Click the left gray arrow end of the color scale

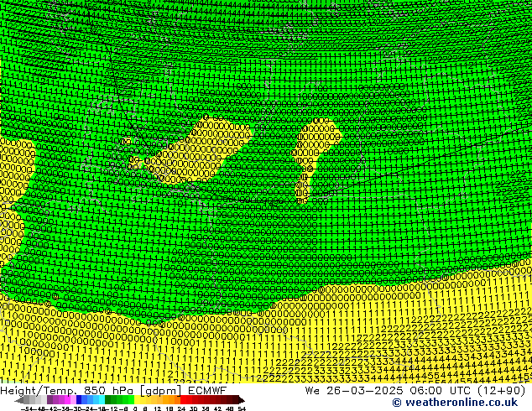tap(19, 401)
